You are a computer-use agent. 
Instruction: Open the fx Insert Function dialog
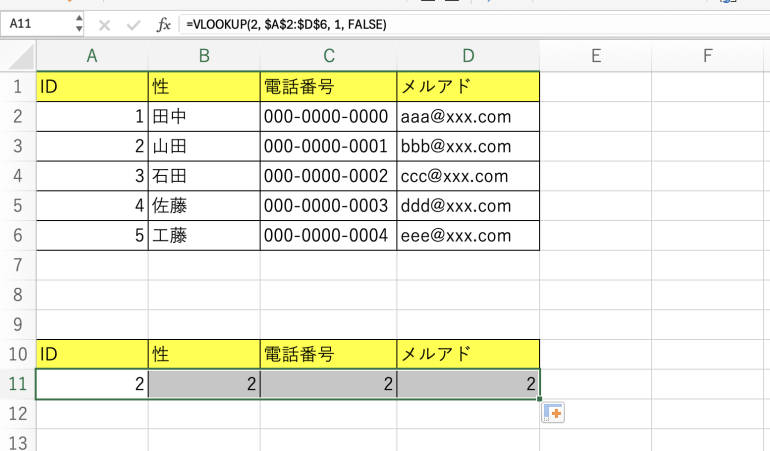[x=164, y=24]
